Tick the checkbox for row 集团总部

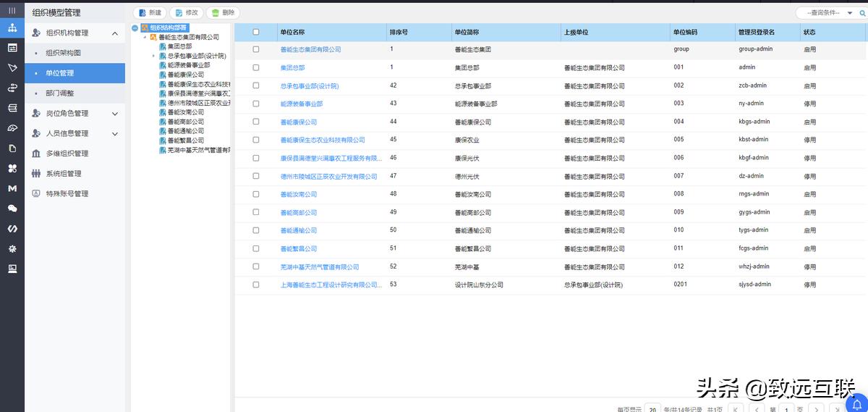click(x=256, y=67)
